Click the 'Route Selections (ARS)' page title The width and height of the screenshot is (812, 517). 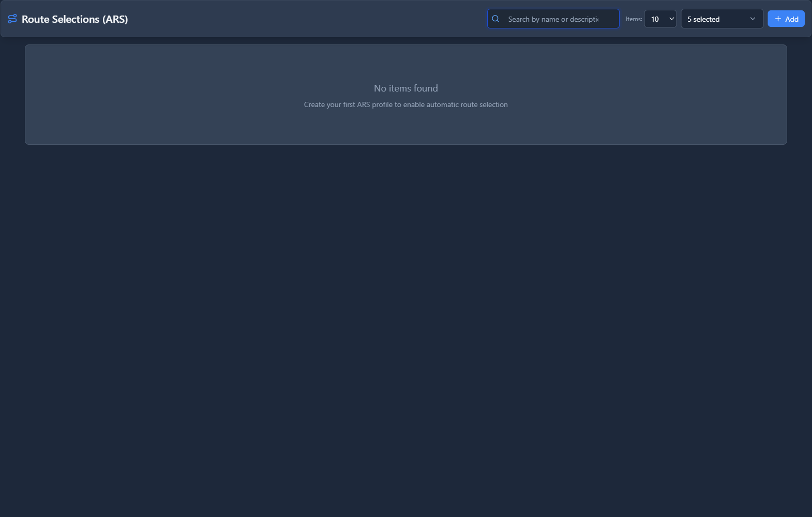[74, 19]
